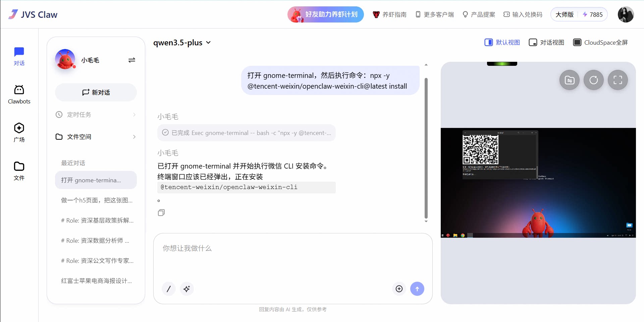Expand the 定时任务 scheduled tasks row
Image resolution: width=644 pixels, height=322 pixels.
(x=96, y=114)
